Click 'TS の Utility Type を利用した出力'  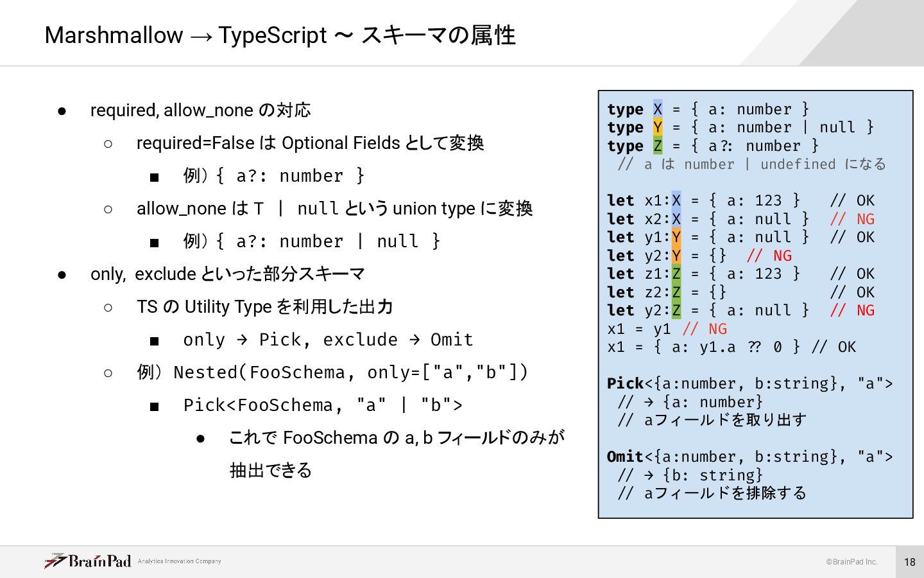[264, 307]
